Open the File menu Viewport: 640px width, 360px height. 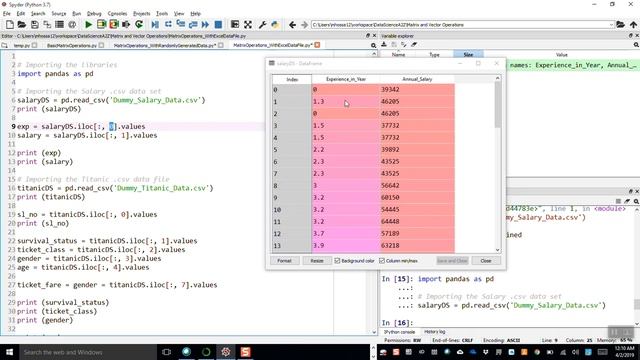coord(7,13)
